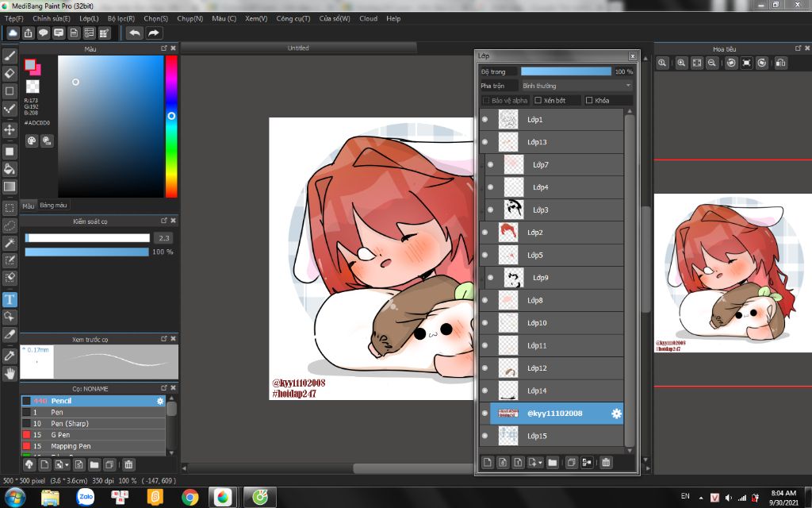The height and width of the screenshot is (508, 812).
Task: Open the Tệp(F) menu
Action: [x=14, y=18]
